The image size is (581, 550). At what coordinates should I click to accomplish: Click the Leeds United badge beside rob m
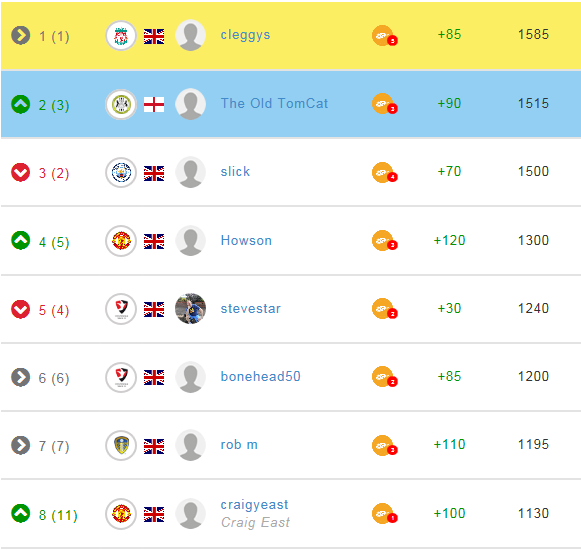(x=121, y=445)
